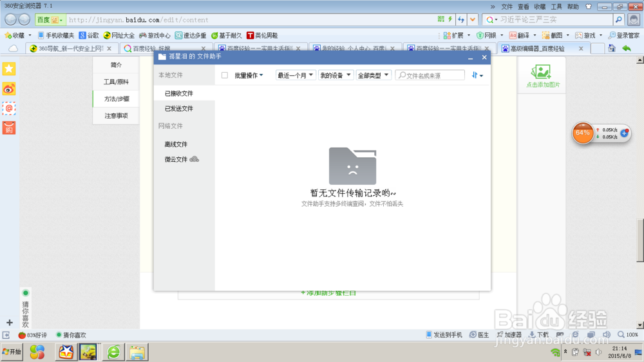Click the browser back arrow button
644x362 pixels.
pos(11,19)
